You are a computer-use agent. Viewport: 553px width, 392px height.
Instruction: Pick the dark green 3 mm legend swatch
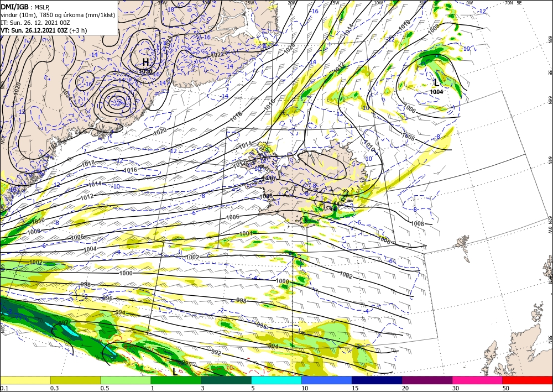tap(226, 380)
